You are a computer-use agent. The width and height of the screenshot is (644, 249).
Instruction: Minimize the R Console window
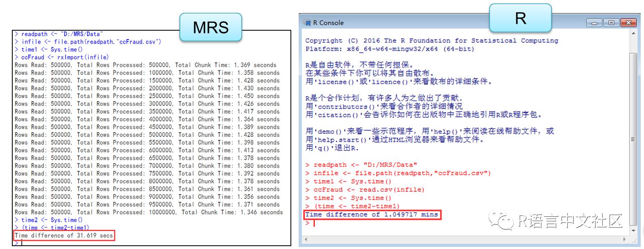(594, 23)
